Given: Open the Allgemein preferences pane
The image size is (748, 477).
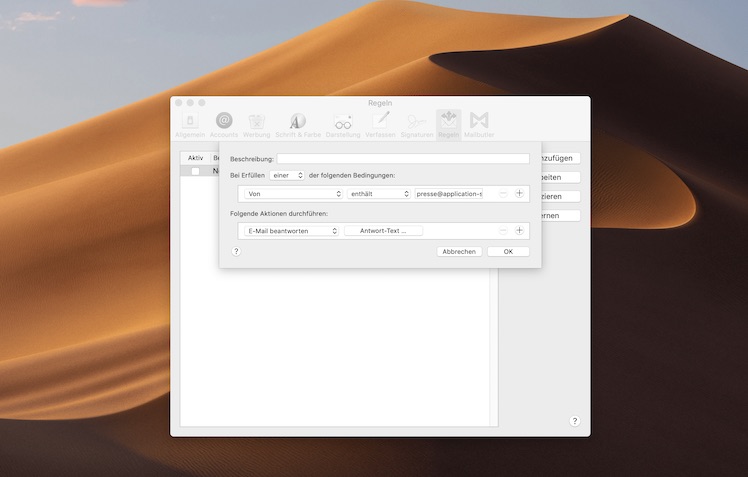Looking at the screenshot, I should pos(189,124).
